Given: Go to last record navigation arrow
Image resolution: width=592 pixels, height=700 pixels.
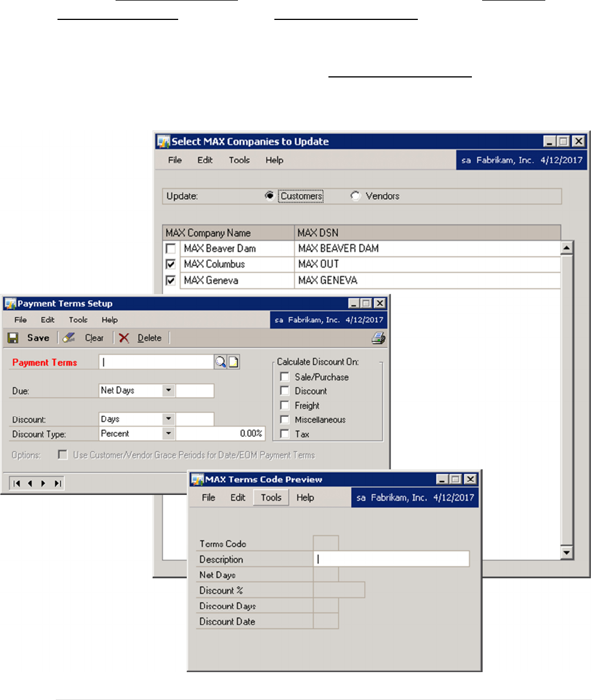Looking at the screenshot, I should (57, 484).
